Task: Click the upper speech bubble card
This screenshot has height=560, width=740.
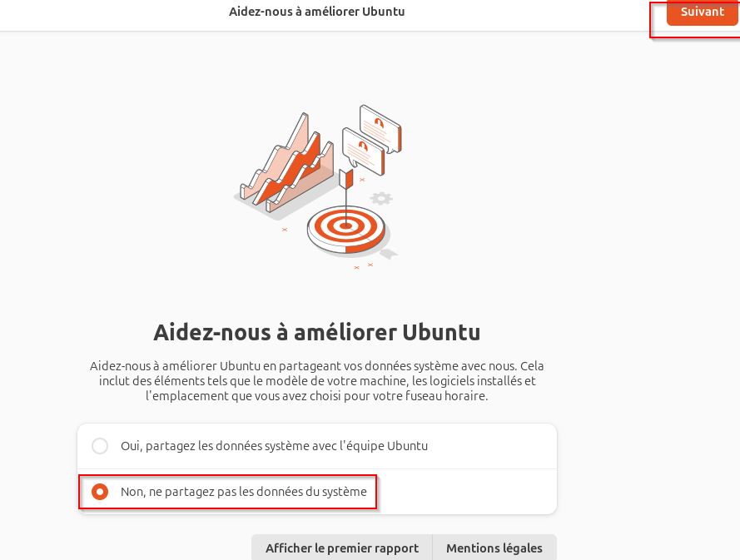Action: coord(380,129)
